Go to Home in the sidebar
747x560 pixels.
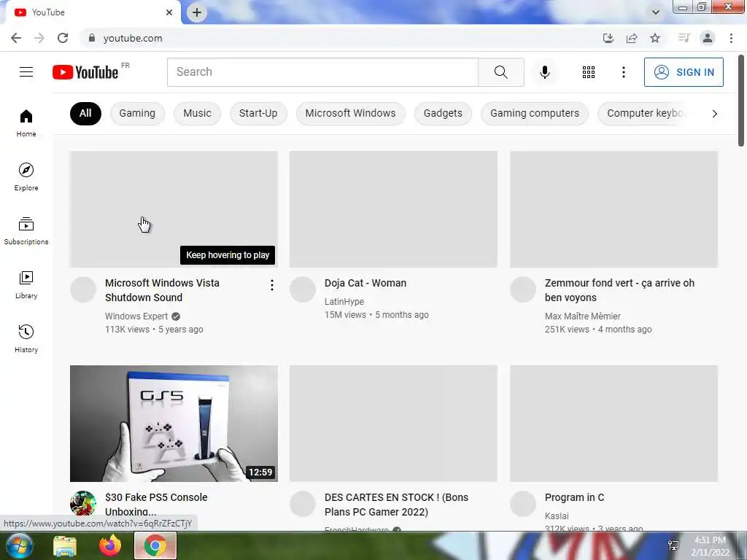tap(26, 122)
